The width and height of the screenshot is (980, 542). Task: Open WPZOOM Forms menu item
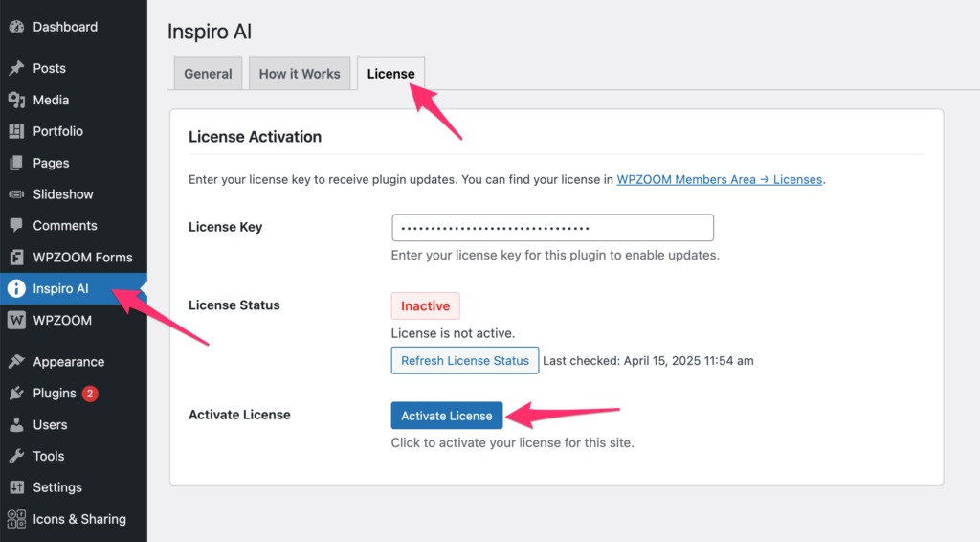click(82, 257)
